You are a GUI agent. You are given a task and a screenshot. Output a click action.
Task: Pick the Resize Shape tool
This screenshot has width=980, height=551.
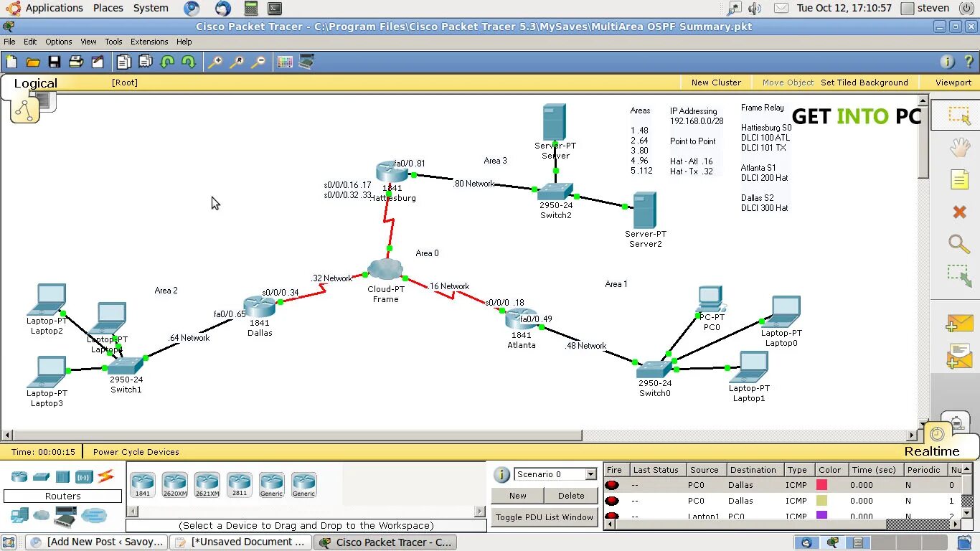[x=959, y=276]
